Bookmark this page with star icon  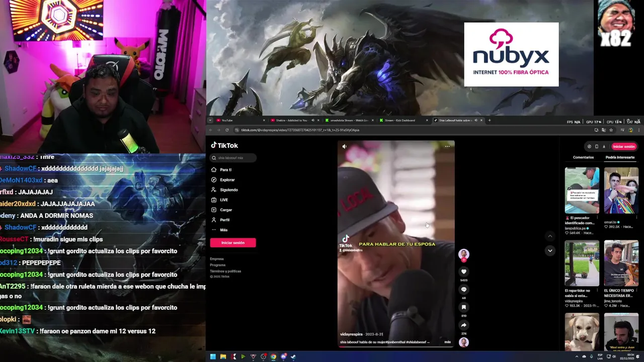coord(611,130)
